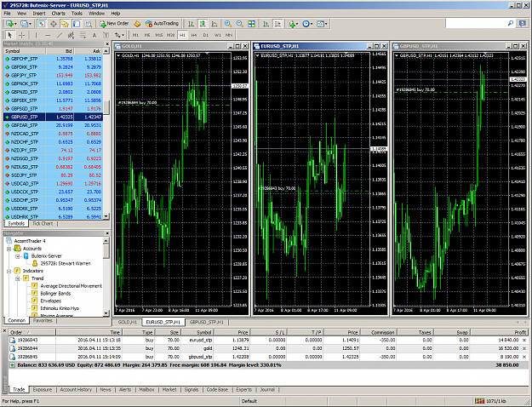Select the Vertical Line drawing tool
The height and width of the screenshot is (407, 532).
tap(36, 35)
